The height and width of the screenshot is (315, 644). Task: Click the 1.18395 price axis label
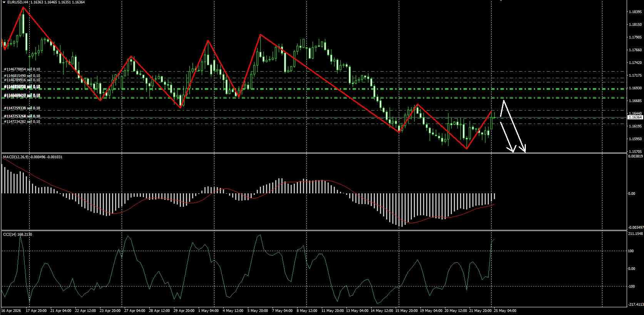pyautogui.click(x=635, y=12)
